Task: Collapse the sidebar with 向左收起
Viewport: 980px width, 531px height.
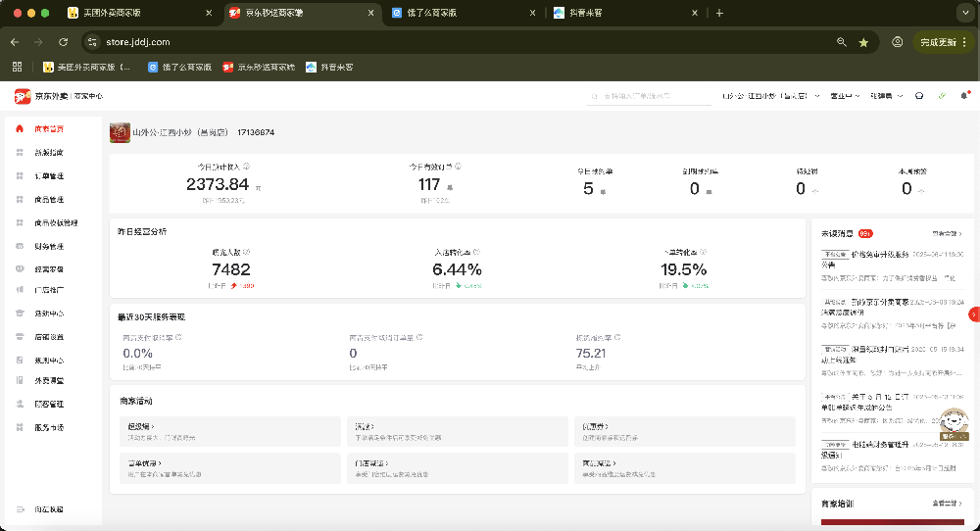Action: click(x=47, y=509)
